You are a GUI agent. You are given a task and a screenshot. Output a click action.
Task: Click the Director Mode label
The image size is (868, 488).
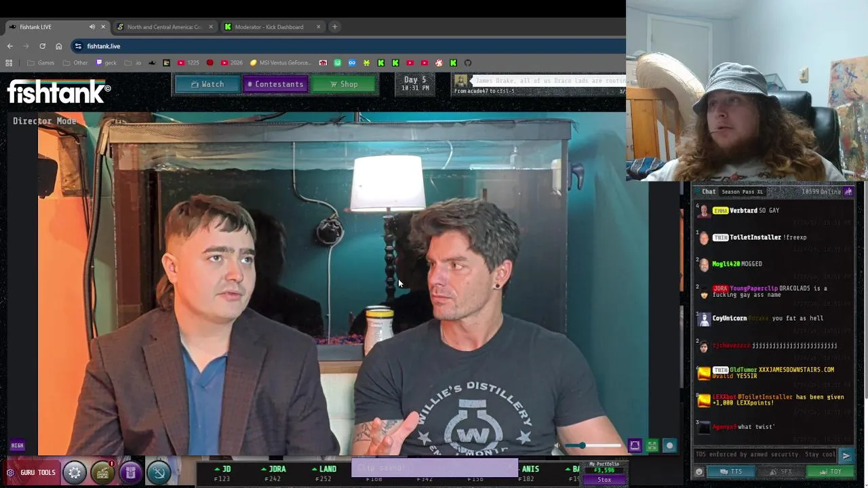(x=45, y=121)
